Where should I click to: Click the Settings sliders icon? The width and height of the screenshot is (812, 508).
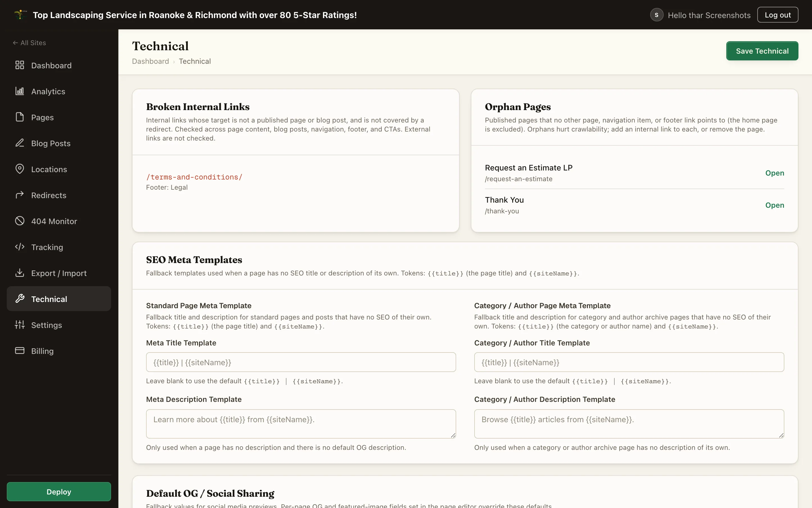pyautogui.click(x=20, y=325)
